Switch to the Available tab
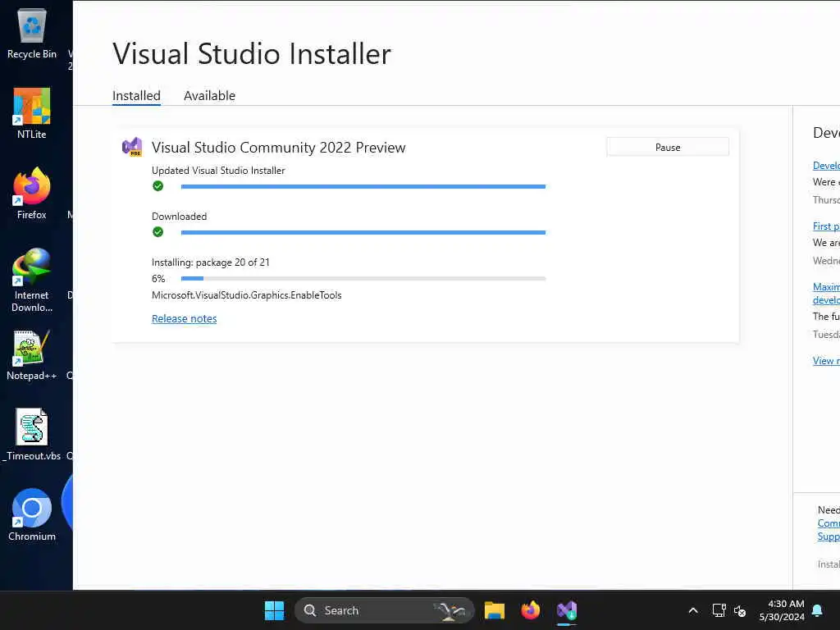Viewport: 840px width, 630px height. [209, 95]
